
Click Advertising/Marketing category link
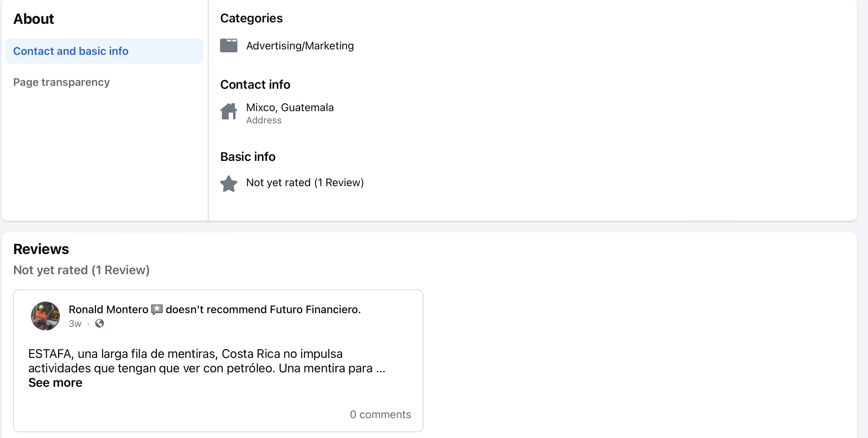pos(300,46)
